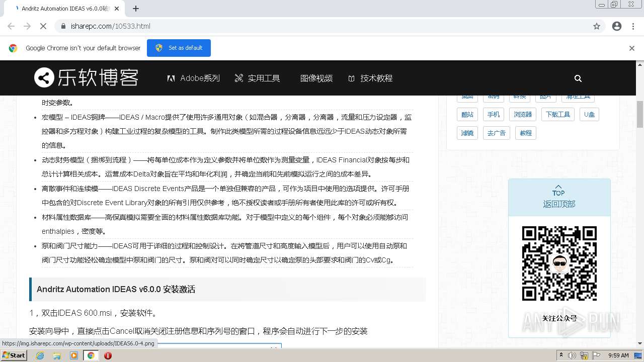Screen dimensions: 644x362
Task: Open Windows Explorer folder from taskbar
Action: [57, 355]
